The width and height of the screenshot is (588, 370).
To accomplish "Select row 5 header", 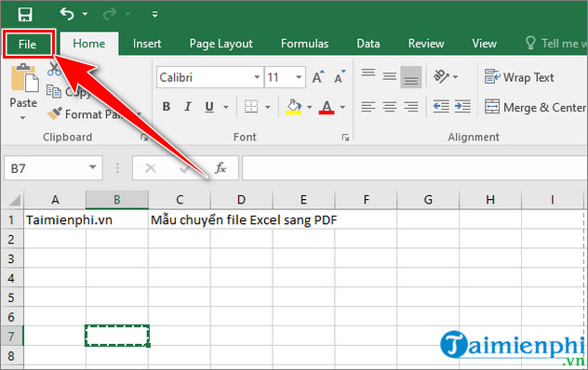I will coord(11,297).
